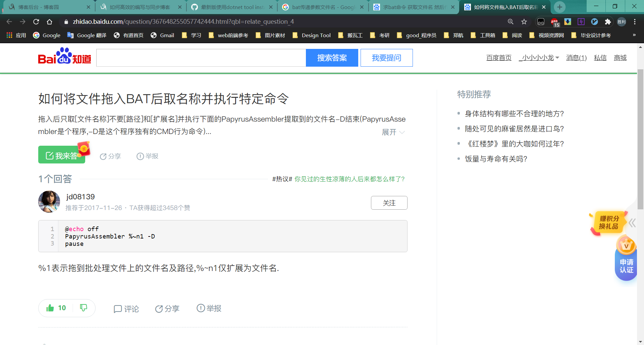Expand the question description with 展开
The height and width of the screenshot is (345, 644).
393,132
